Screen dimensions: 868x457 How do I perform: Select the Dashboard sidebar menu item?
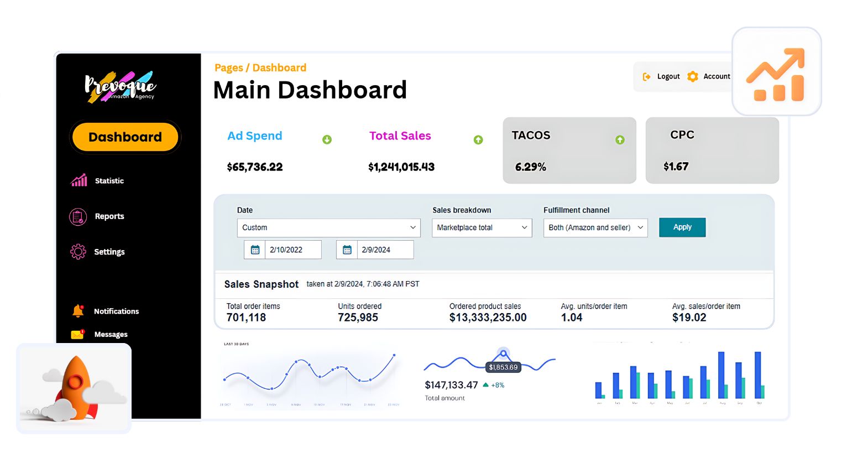125,137
